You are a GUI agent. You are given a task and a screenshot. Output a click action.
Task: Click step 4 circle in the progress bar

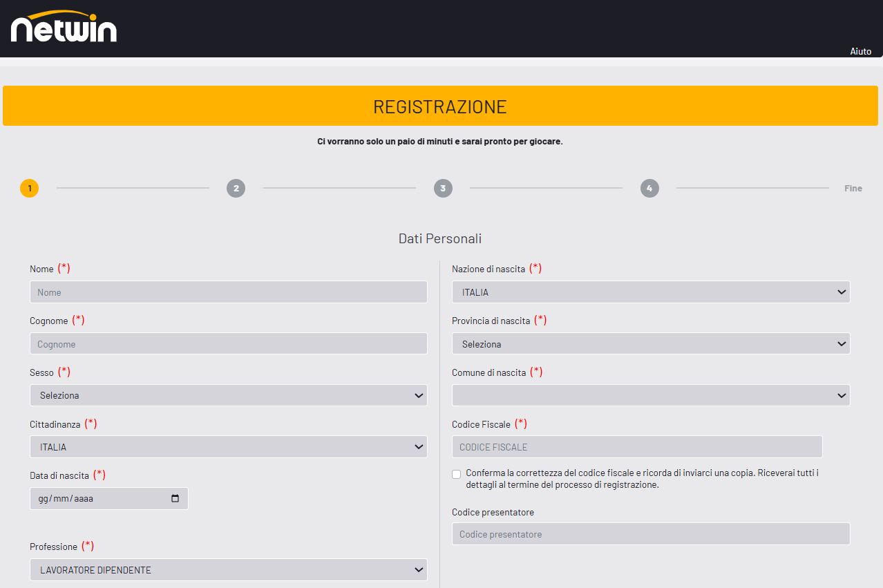point(649,187)
